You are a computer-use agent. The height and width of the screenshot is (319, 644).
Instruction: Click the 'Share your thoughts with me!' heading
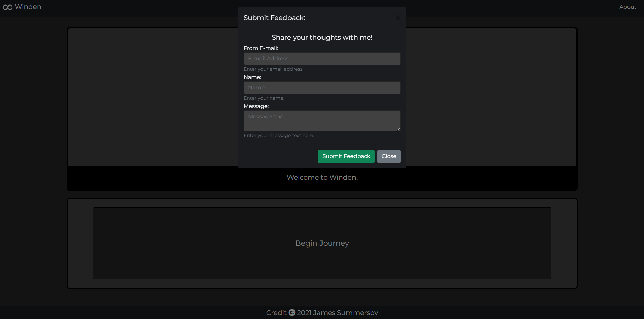[322, 37]
